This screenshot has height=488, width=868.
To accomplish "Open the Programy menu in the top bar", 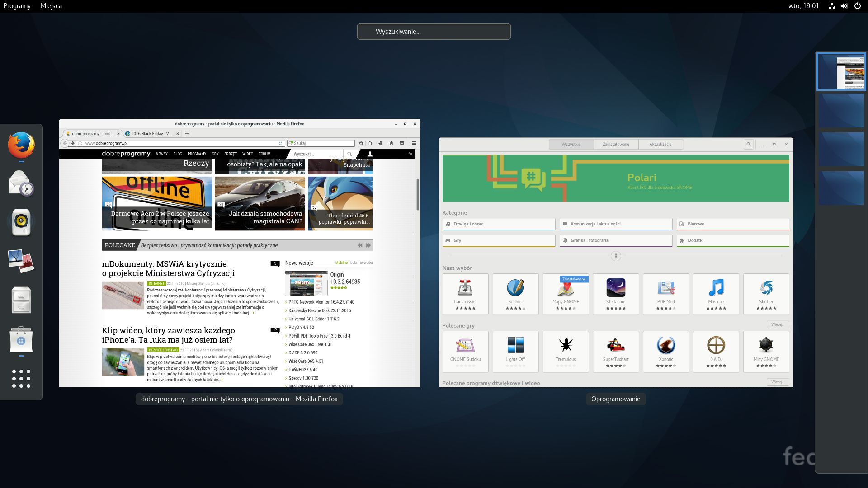I will pyautogui.click(x=17, y=6).
